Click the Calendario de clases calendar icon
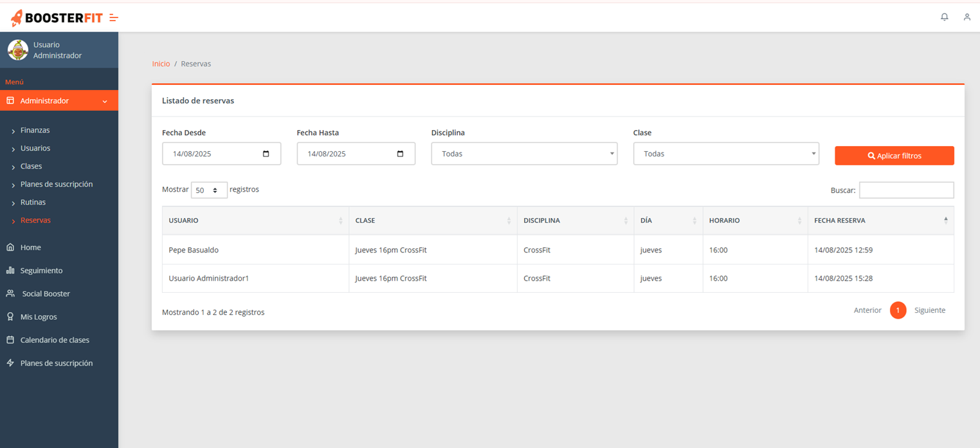The image size is (980, 448). (x=10, y=340)
